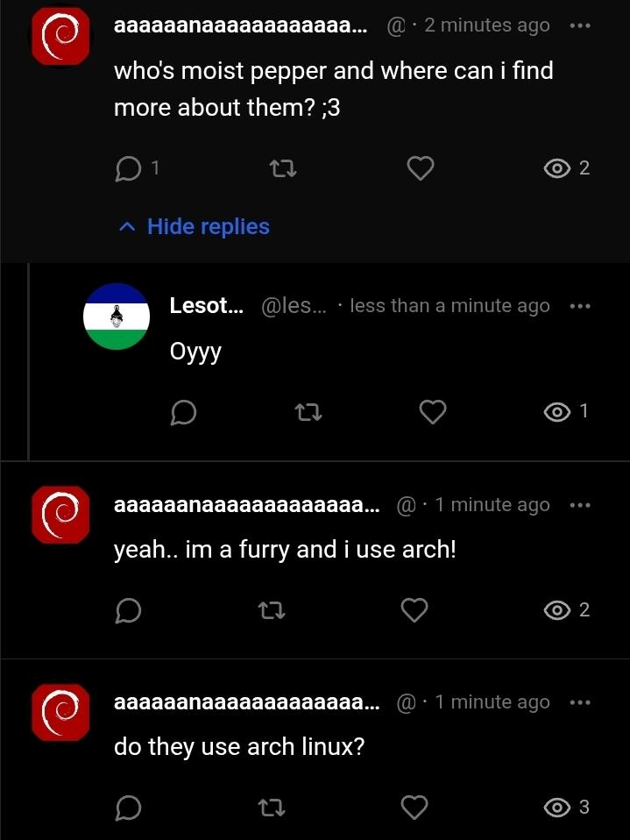The image size is (630, 840).
Task: Repost the Oyyy comment
Action: click(x=308, y=411)
